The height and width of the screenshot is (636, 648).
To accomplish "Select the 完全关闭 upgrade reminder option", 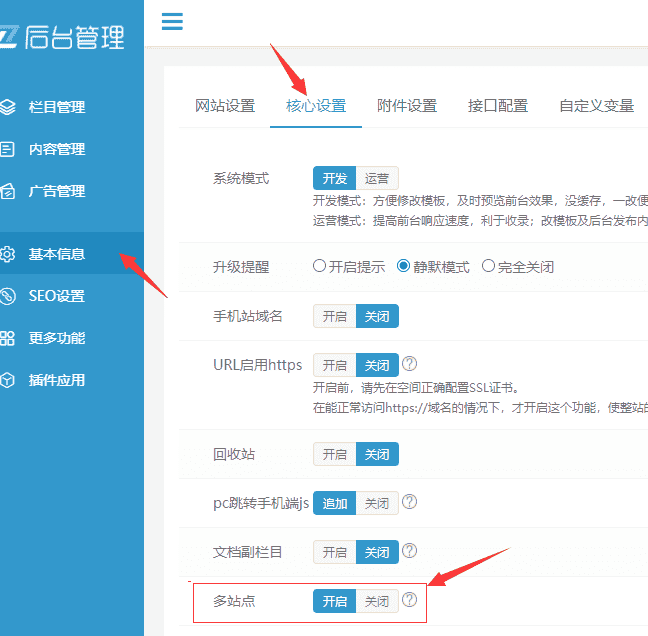I will [x=488, y=266].
